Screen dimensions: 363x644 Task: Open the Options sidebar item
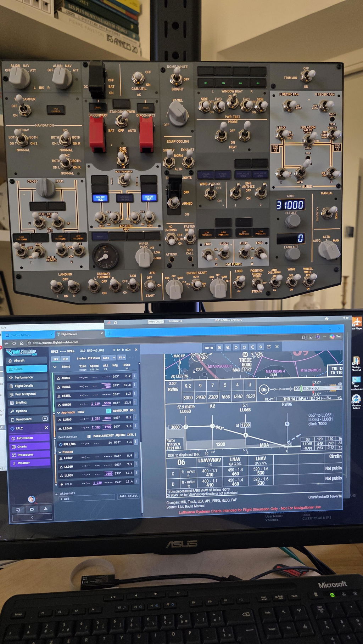coord(28,411)
